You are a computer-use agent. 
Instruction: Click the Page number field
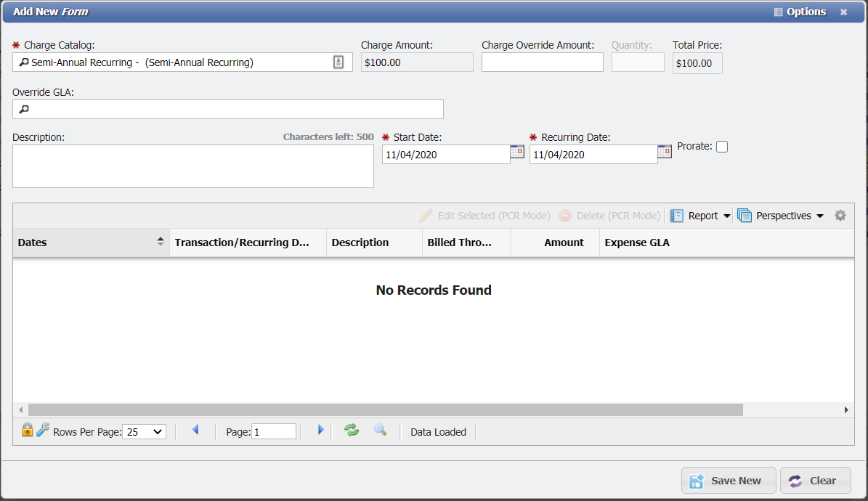pyautogui.click(x=274, y=432)
